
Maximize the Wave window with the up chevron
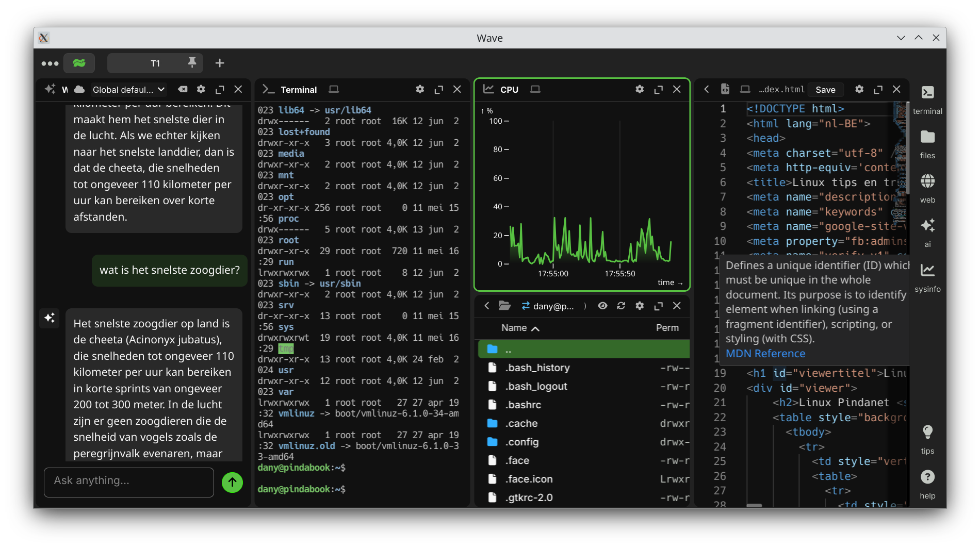click(x=919, y=38)
